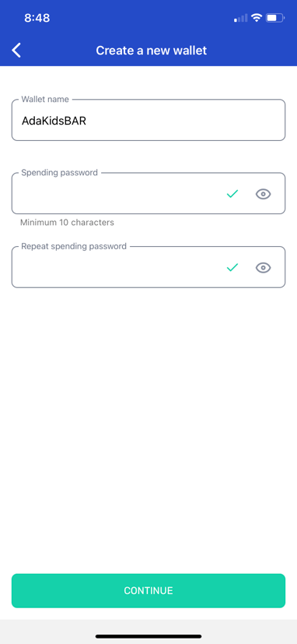Tap the home indicator bar at bottom
The image size is (297, 644).
148,637
